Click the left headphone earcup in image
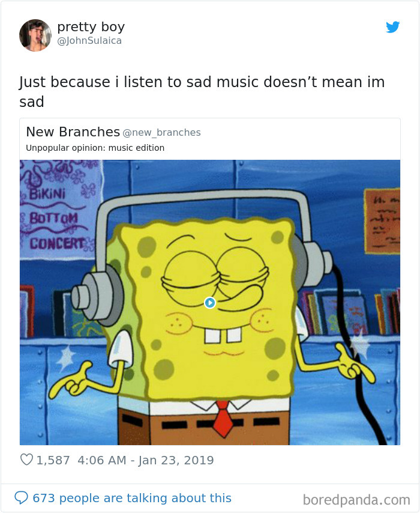 tap(98, 296)
